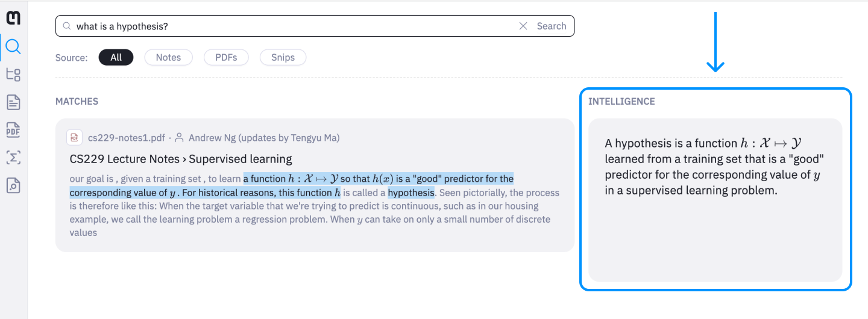Image resolution: width=868 pixels, height=319 pixels.
Task: Filter results by Snips source
Action: 283,57
